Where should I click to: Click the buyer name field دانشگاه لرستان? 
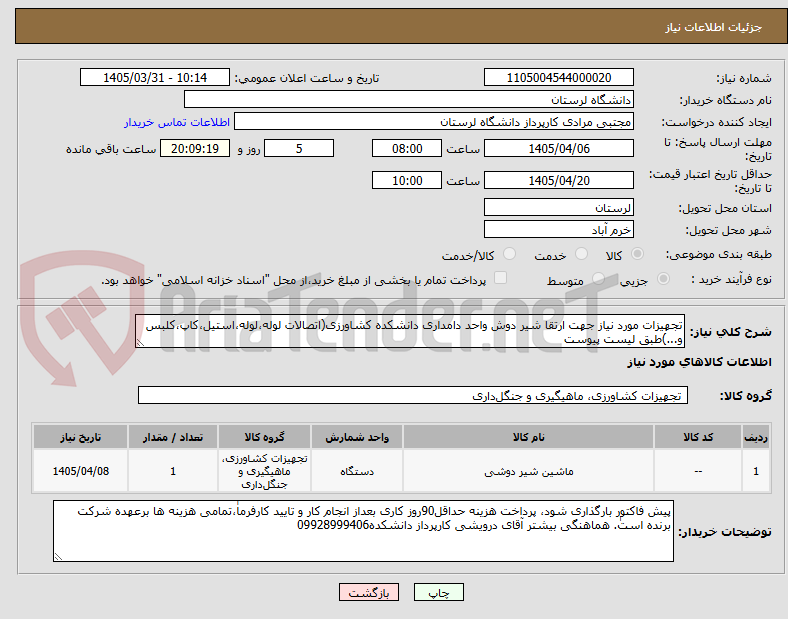[409, 99]
